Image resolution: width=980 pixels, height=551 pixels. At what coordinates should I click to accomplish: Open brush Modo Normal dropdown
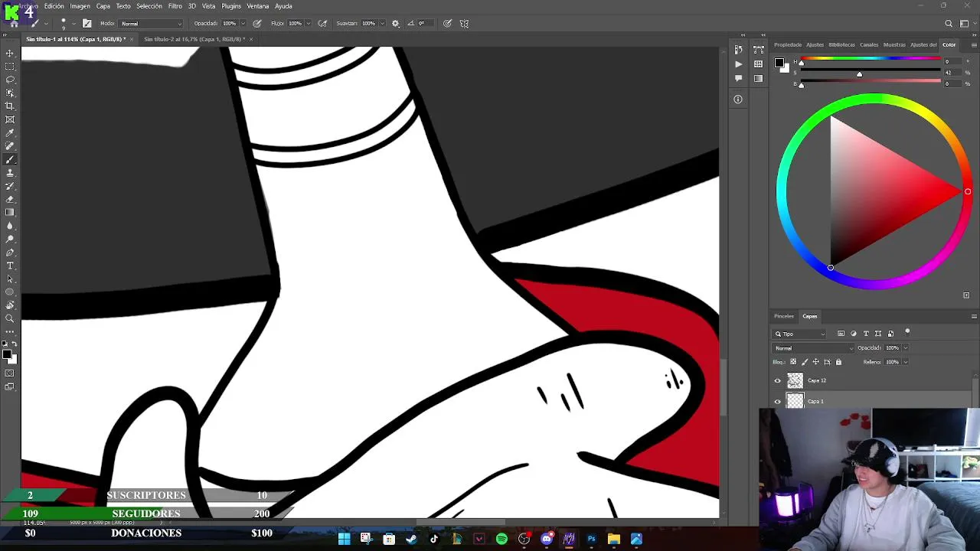coord(151,24)
